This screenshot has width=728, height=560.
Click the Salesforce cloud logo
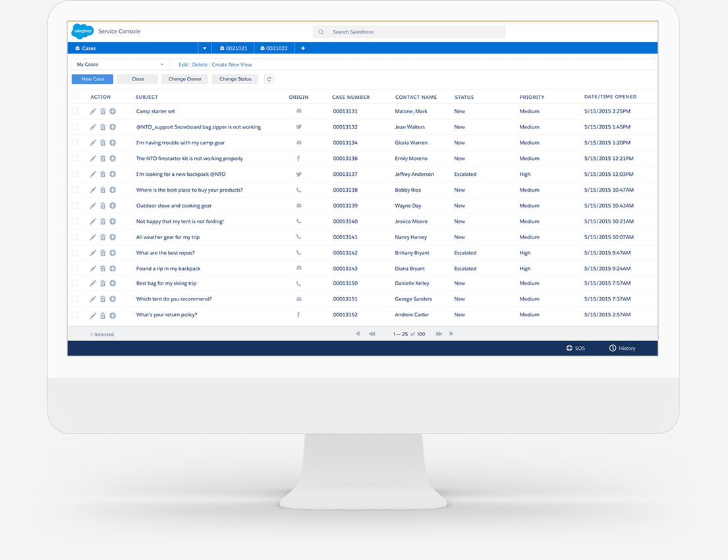tap(82, 31)
